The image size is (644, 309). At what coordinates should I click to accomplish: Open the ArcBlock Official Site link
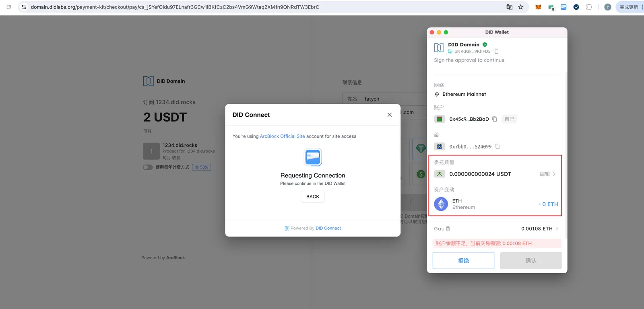[282, 136]
